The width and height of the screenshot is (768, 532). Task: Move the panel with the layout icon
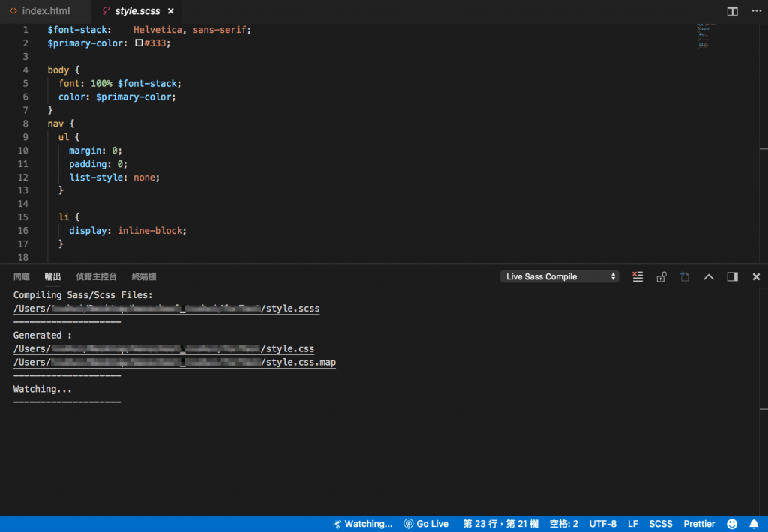click(x=732, y=276)
